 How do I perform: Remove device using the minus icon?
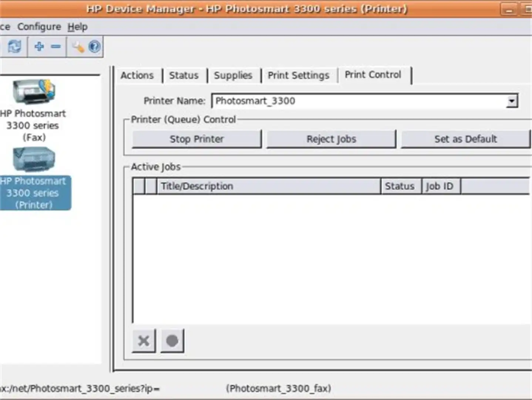click(x=56, y=47)
